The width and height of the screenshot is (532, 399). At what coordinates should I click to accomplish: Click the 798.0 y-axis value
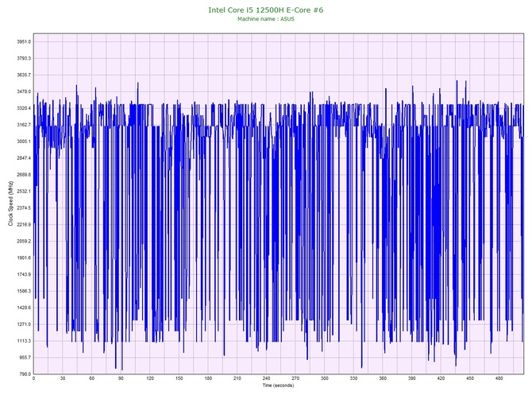[x=25, y=374]
